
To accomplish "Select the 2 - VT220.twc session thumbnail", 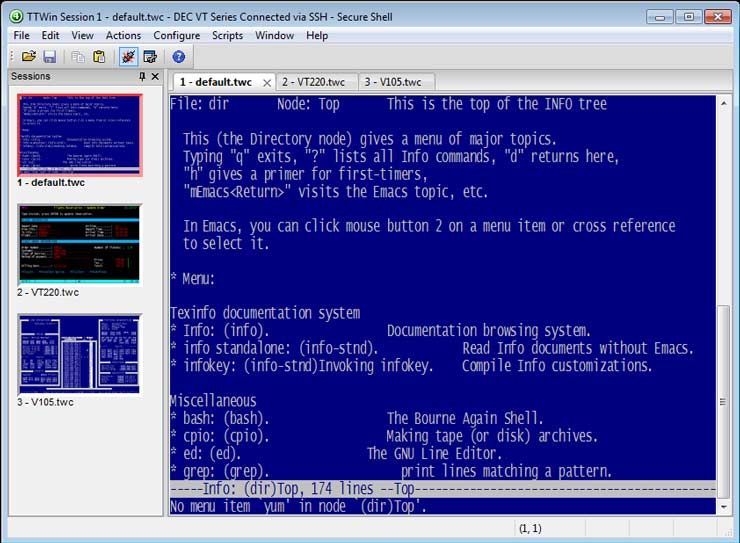I will 80,244.
